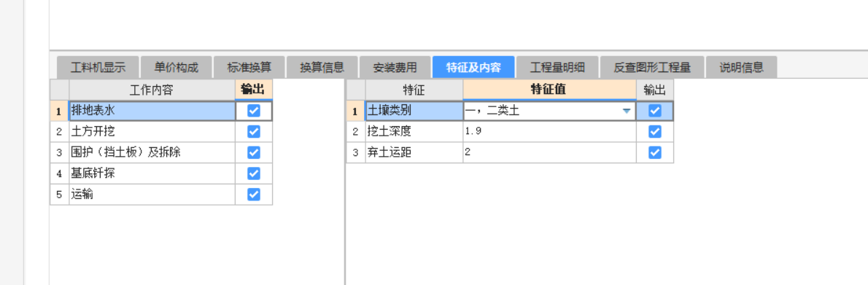The height and width of the screenshot is (285, 868).
Task: Switch to the 工料机显示 tab
Action: pyautogui.click(x=98, y=68)
